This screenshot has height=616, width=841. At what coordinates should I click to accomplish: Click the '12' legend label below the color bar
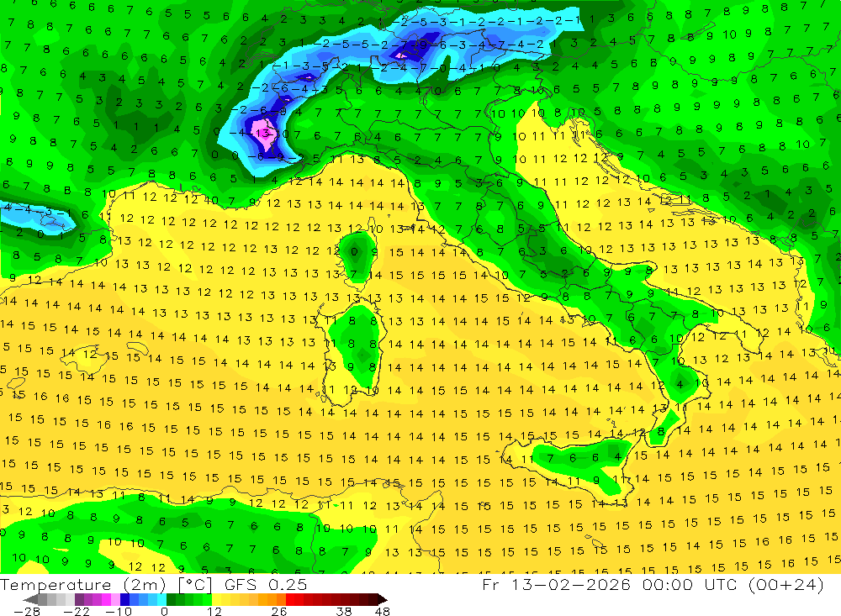[214, 612]
